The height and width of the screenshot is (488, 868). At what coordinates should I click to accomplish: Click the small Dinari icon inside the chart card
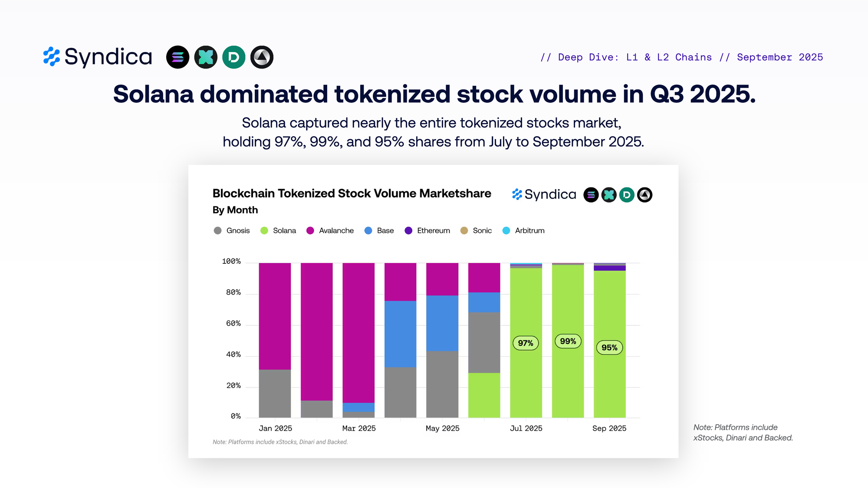[x=627, y=195]
